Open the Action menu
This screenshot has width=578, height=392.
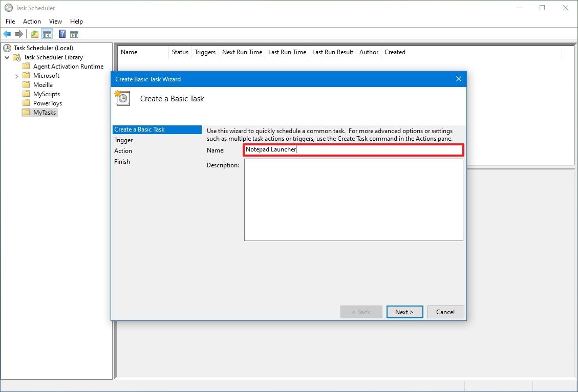[x=32, y=21]
